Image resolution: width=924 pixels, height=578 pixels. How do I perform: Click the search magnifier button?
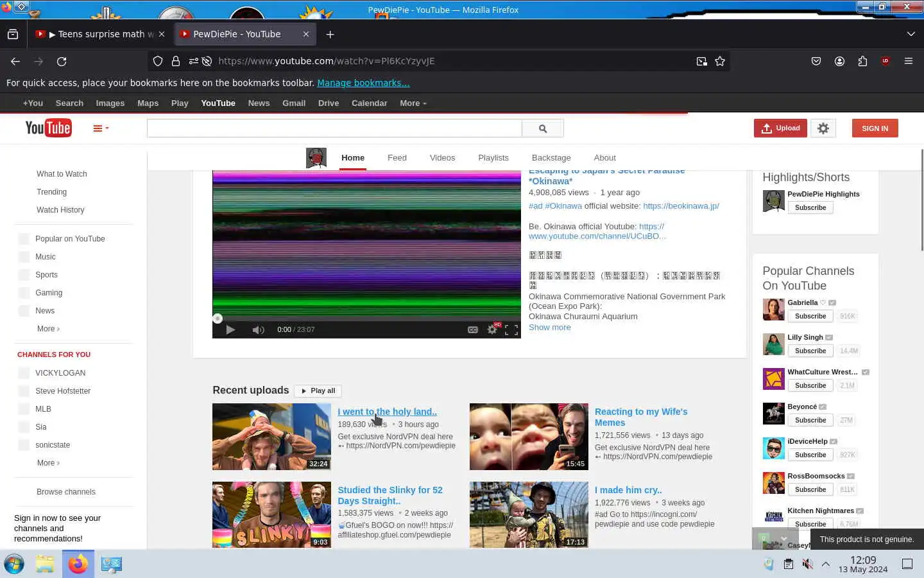[x=543, y=128]
